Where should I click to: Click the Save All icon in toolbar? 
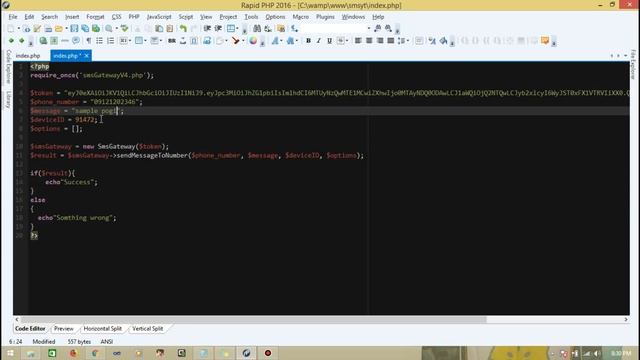click(85, 29)
